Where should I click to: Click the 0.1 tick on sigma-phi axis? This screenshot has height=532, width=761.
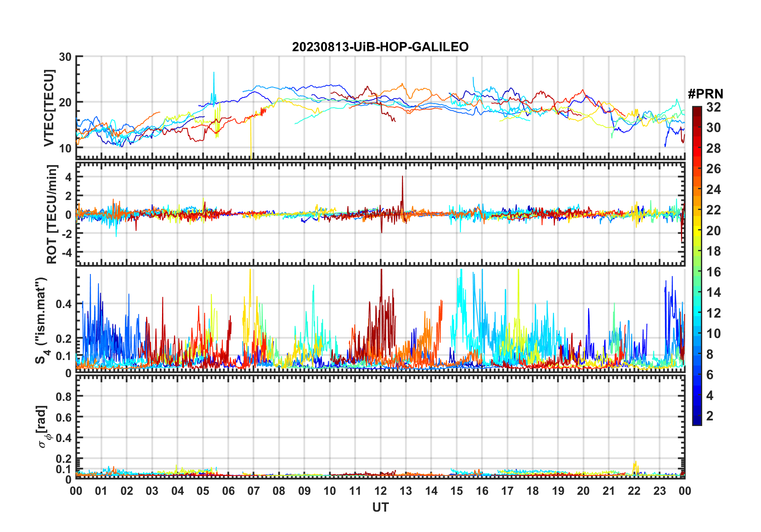coord(64,469)
